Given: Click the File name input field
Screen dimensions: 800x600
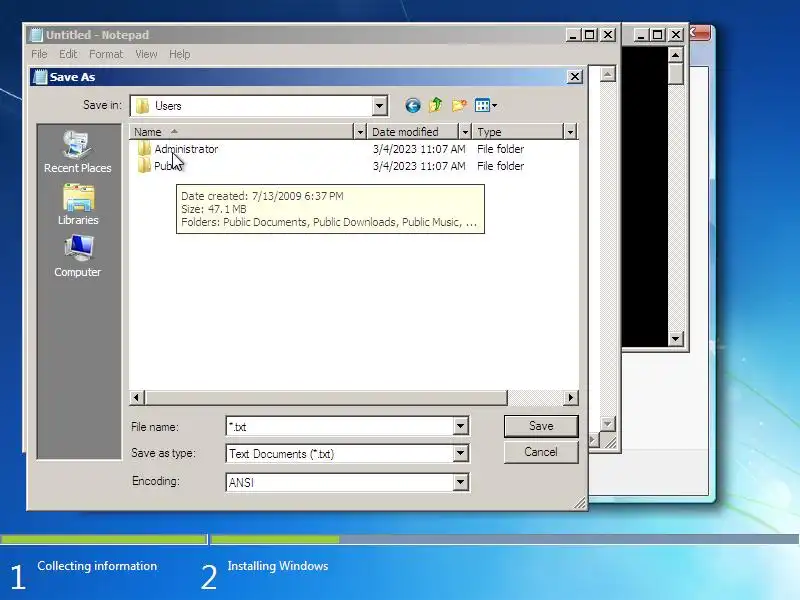Looking at the screenshot, I should 339,426.
